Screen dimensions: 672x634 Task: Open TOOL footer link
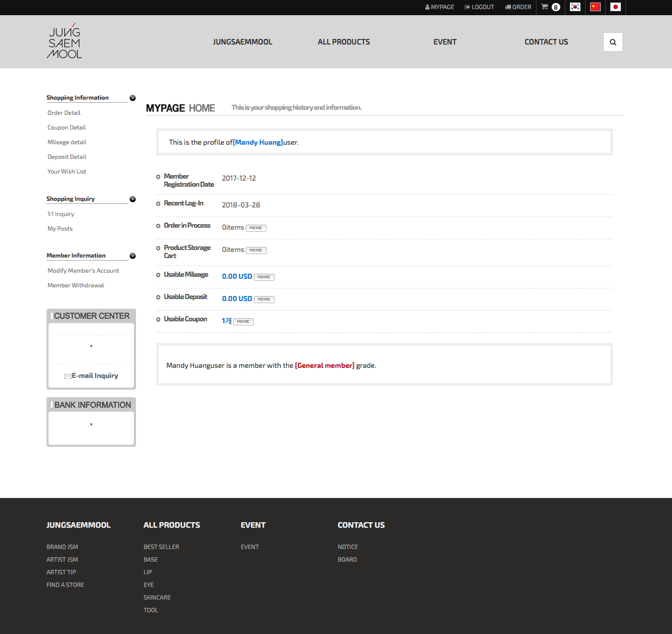tap(151, 610)
